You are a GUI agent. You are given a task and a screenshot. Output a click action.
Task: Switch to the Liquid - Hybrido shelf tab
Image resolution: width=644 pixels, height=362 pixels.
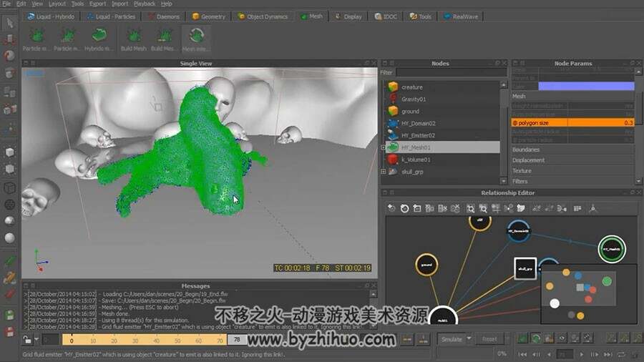(51, 16)
